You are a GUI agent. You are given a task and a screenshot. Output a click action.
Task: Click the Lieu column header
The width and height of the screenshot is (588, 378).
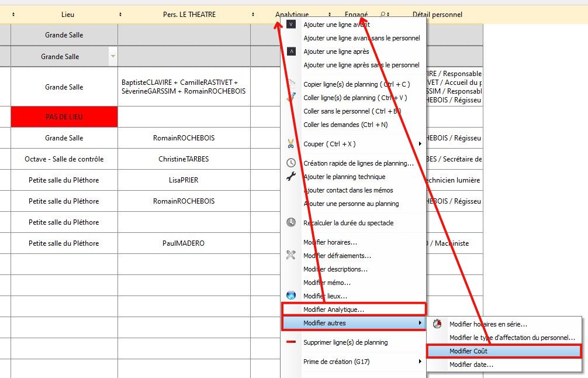(68, 14)
